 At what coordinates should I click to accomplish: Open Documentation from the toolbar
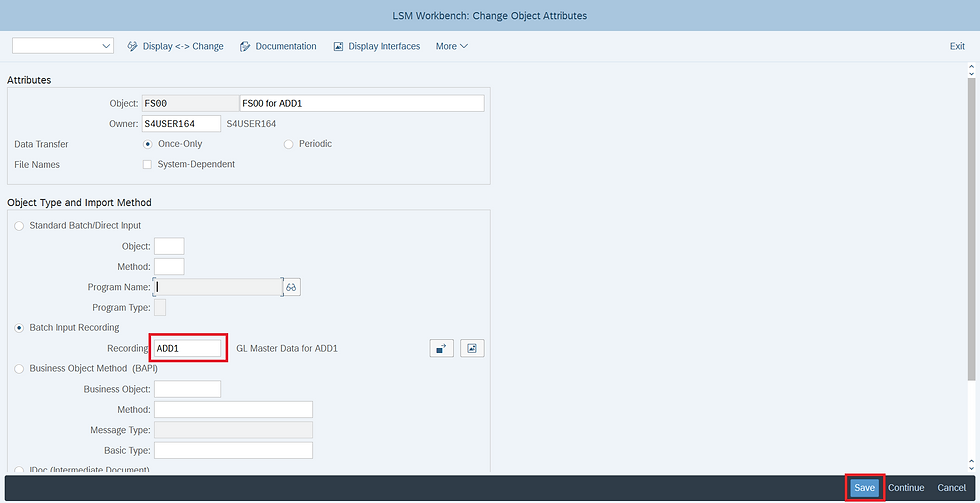[278, 46]
